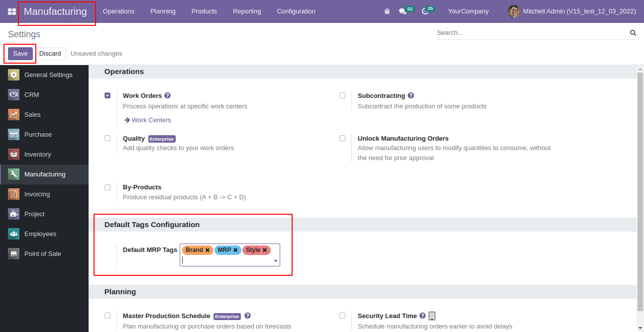Image resolution: width=644 pixels, height=332 pixels.
Task: Focus the Search input field
Action: pyautogui.click(x=532, y=33)
